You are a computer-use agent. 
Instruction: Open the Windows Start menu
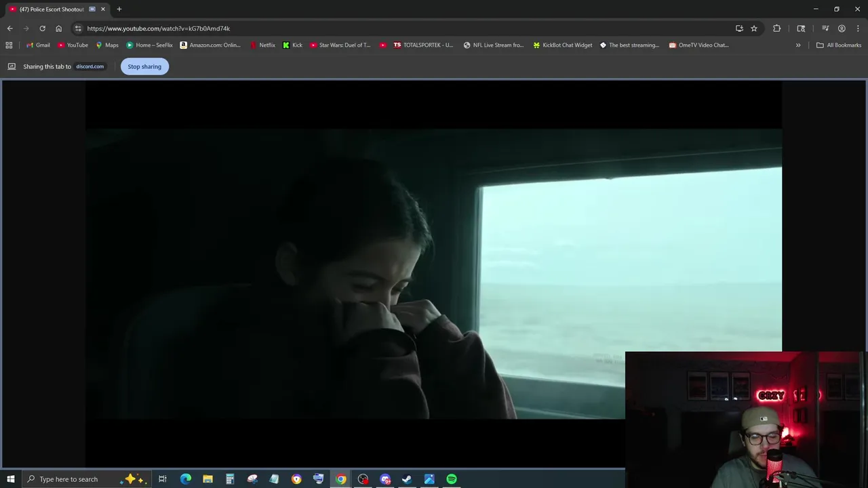10,479
